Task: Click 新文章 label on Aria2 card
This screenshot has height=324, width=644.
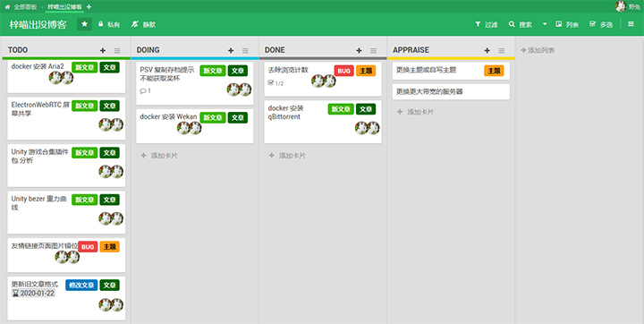Action: (x=85, y=67)
